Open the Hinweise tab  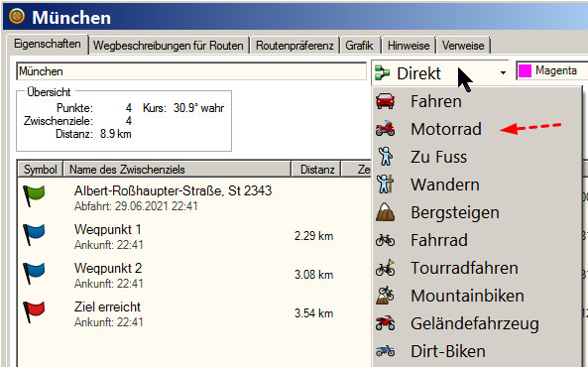(409, 46)
